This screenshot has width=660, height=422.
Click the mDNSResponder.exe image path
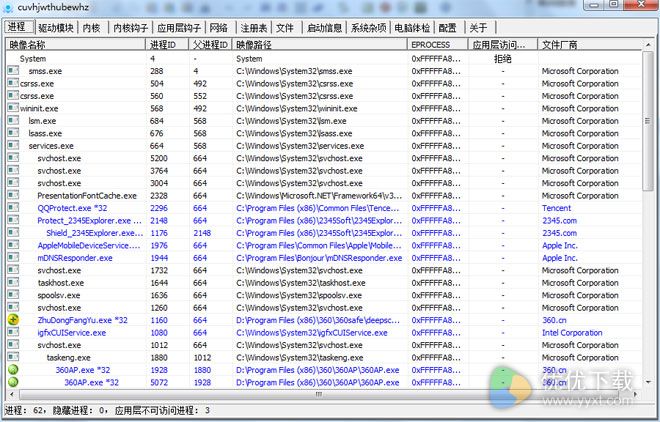(x=319, y=257)
